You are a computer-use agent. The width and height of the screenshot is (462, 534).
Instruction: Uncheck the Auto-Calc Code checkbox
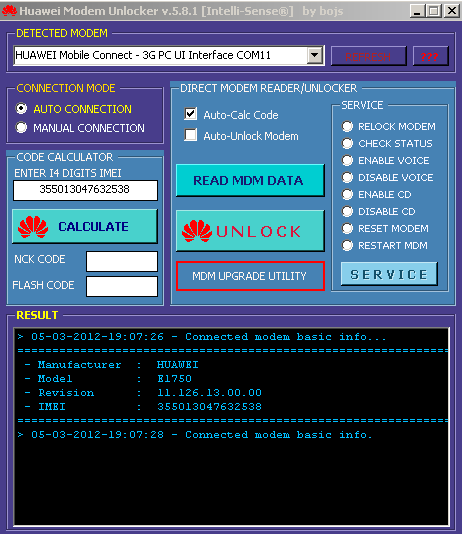(x=190, y=114)
